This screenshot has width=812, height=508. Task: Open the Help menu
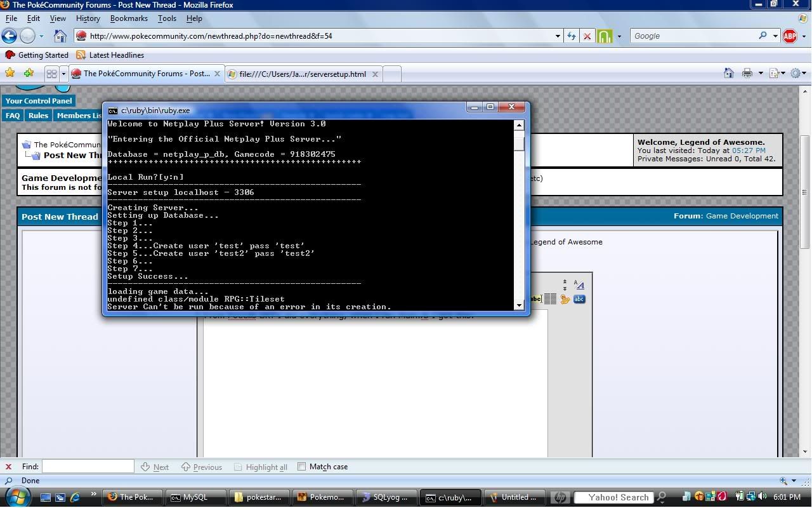pyautogui.click(x=194, y=18)
